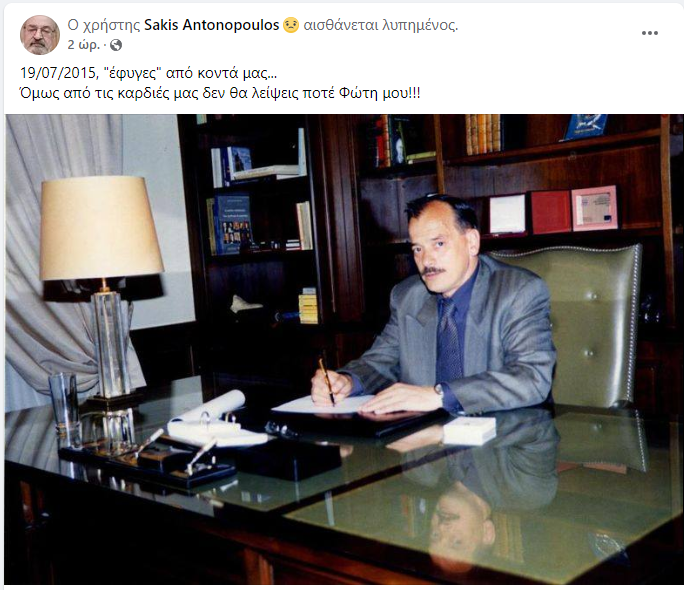Click the 'Ο χρήστης' text before name
The image size is (684, 590).
click(x=103, y=25)
